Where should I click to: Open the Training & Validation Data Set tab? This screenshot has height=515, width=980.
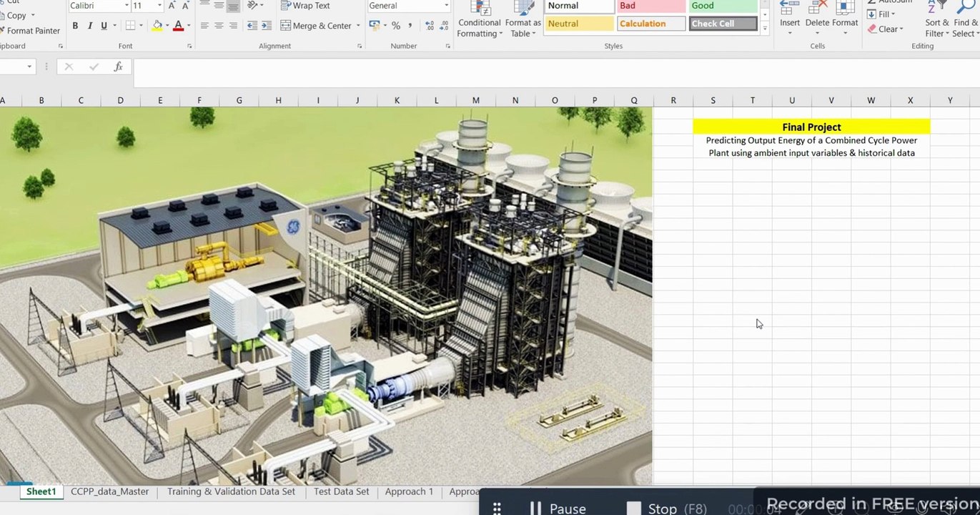click(231, 491)
